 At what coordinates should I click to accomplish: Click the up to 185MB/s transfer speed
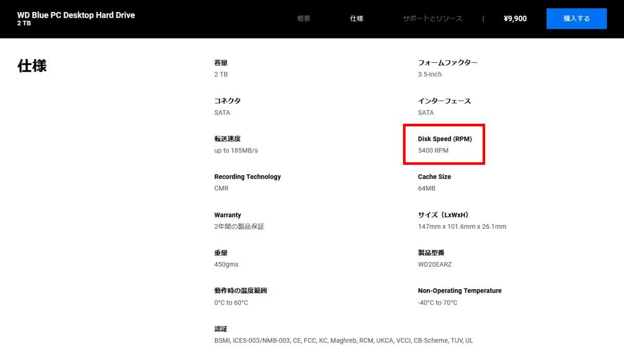pos(236,151)
